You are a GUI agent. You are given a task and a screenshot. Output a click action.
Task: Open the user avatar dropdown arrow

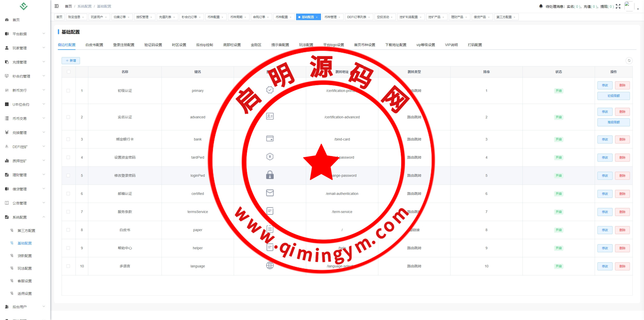638,9
